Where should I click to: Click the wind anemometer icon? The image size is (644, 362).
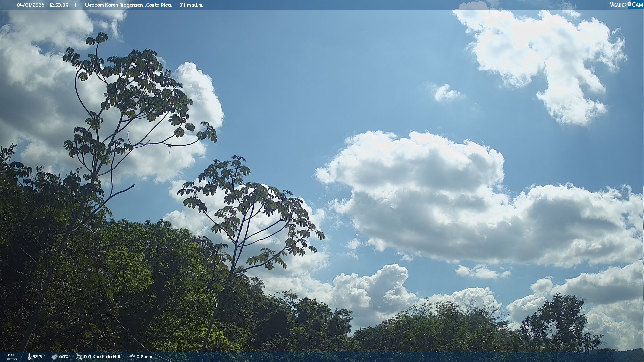pos(79,357)
